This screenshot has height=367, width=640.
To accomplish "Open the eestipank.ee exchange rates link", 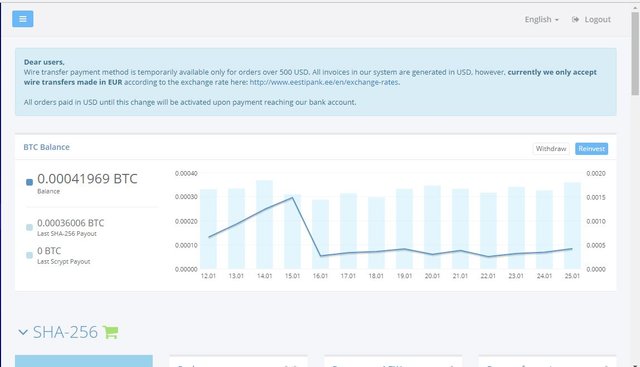I will pos(324,82).
